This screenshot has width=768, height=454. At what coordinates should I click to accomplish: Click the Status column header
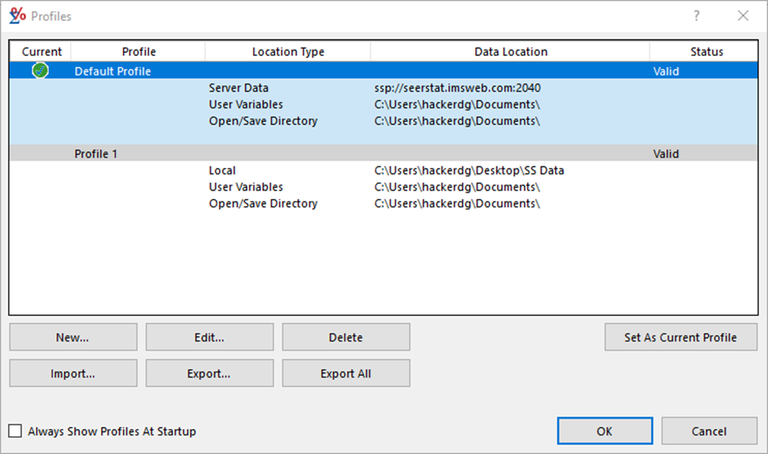coord(706,52)
